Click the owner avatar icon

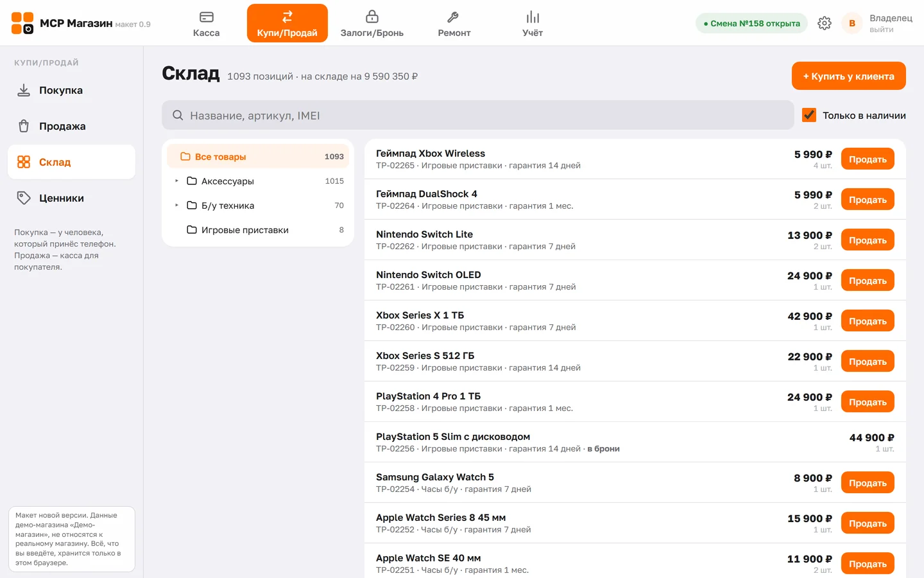[852, 23]
